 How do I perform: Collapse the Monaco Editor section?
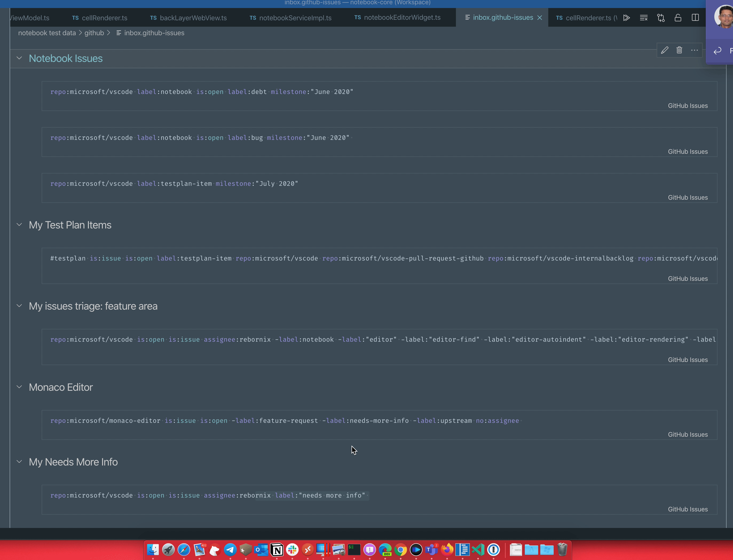pyautogui.click(x=19, y=387)
